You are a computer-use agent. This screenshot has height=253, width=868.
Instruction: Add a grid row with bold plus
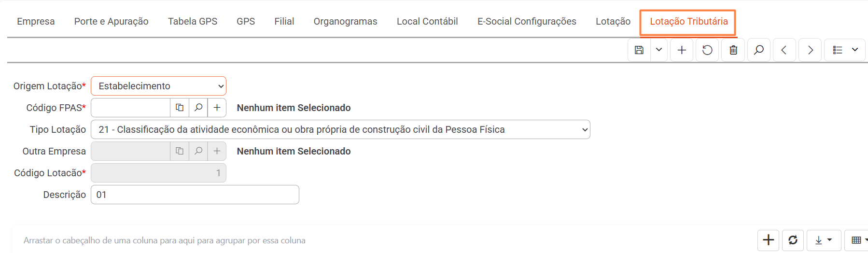coord(768,240)
